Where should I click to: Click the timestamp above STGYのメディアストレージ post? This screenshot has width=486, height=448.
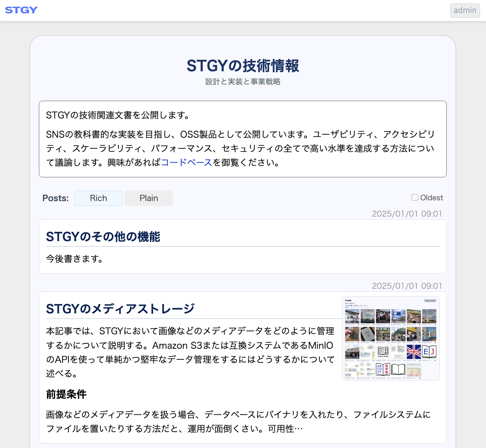tap(407, 286)
